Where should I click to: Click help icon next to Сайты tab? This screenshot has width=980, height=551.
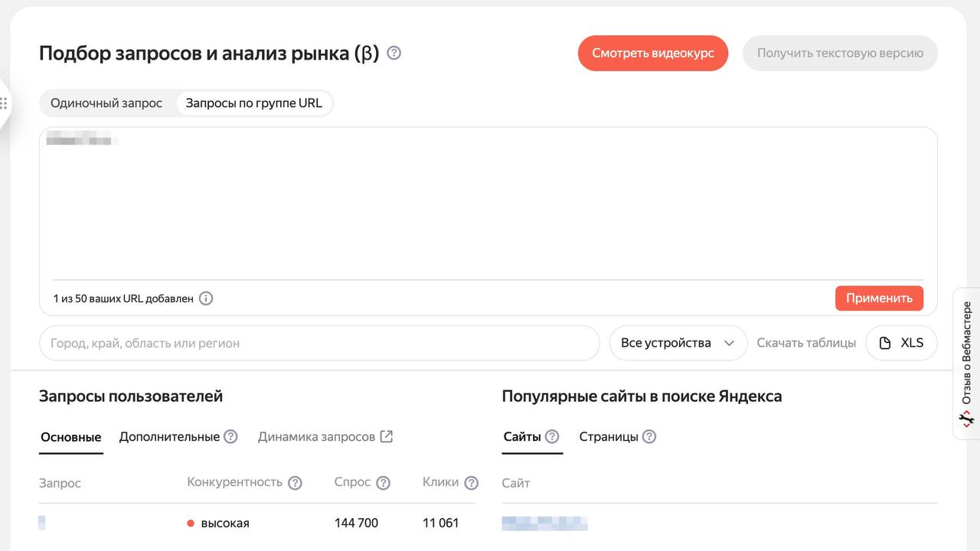coord(552,437)
